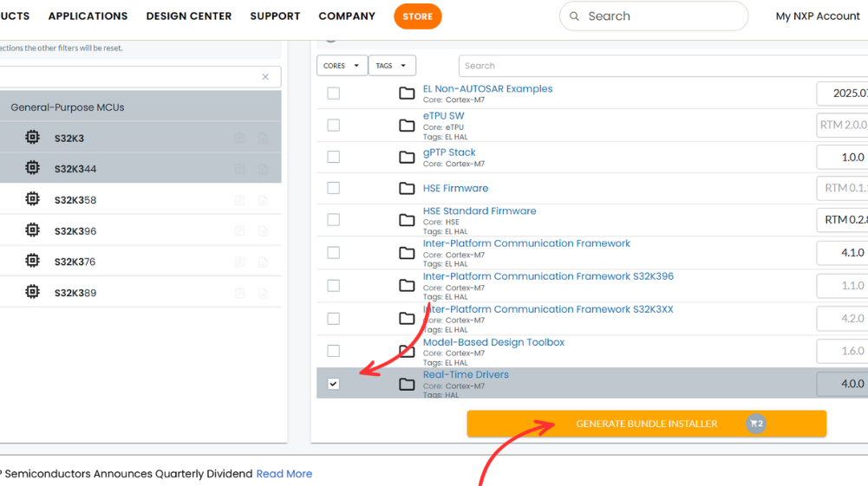Open version dropdown 1.0.0 for gPTP Stack

[842, 157]
